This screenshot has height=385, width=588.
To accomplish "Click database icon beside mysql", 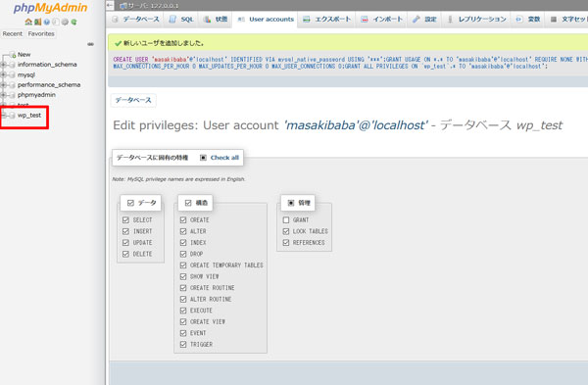I will tap(13, 75).
